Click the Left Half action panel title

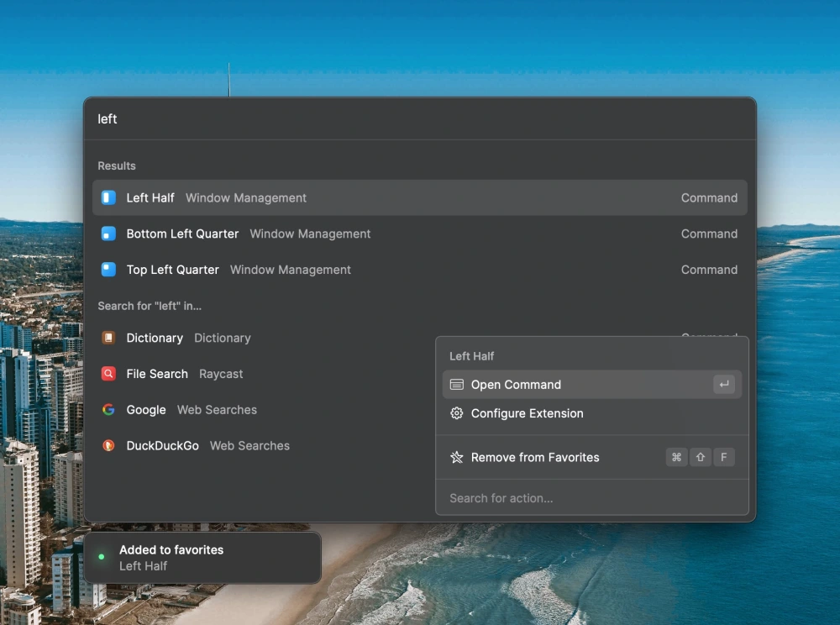471,355
